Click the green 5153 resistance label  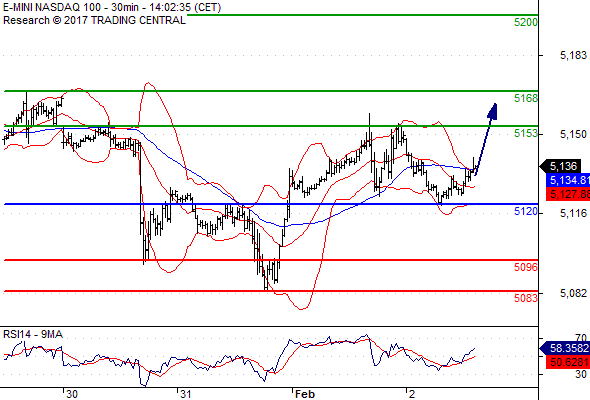click(x=526, y=133)
